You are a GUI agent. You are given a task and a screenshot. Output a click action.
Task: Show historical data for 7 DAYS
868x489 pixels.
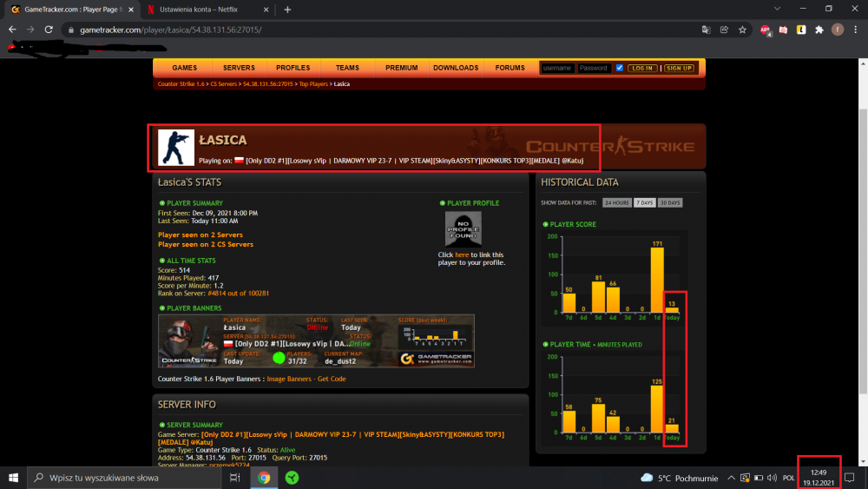[644, 202]
